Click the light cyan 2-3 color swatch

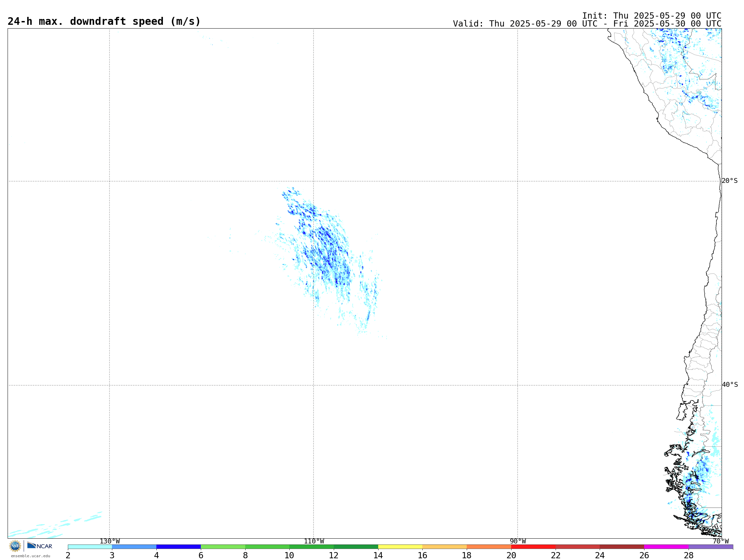click(90, 547)
